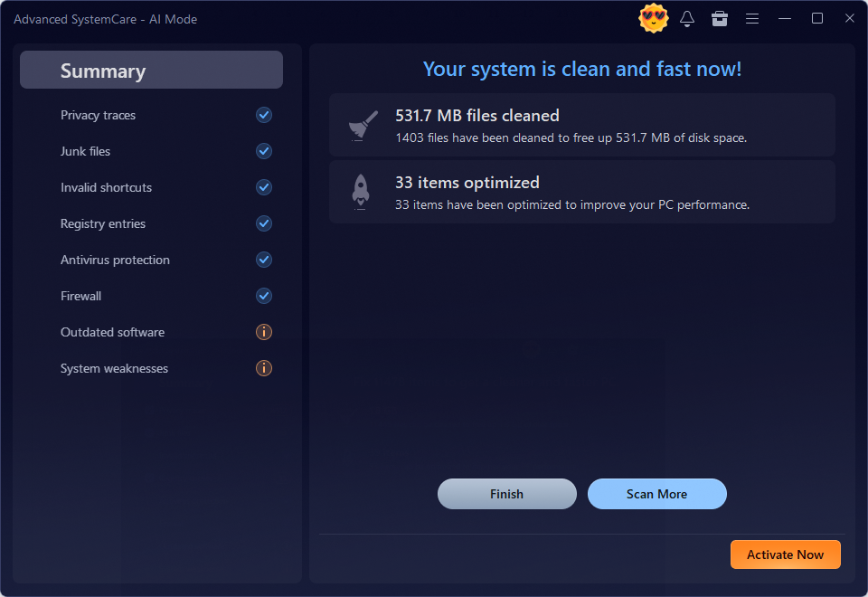Select System weaknesses in the sidebar

point(114,368)
